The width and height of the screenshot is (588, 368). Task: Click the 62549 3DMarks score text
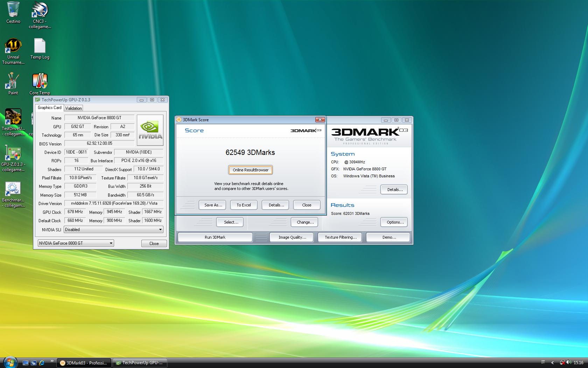[250, 152]
